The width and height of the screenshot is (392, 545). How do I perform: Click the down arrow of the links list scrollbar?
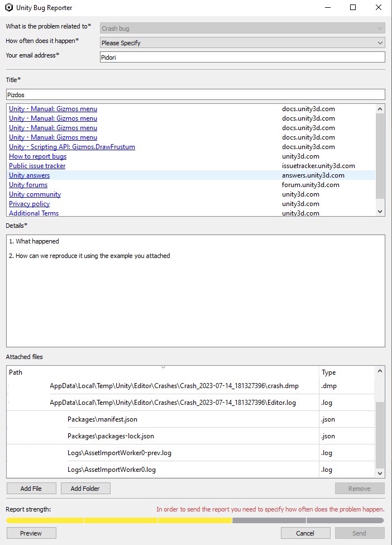click(x=380, y=211)
